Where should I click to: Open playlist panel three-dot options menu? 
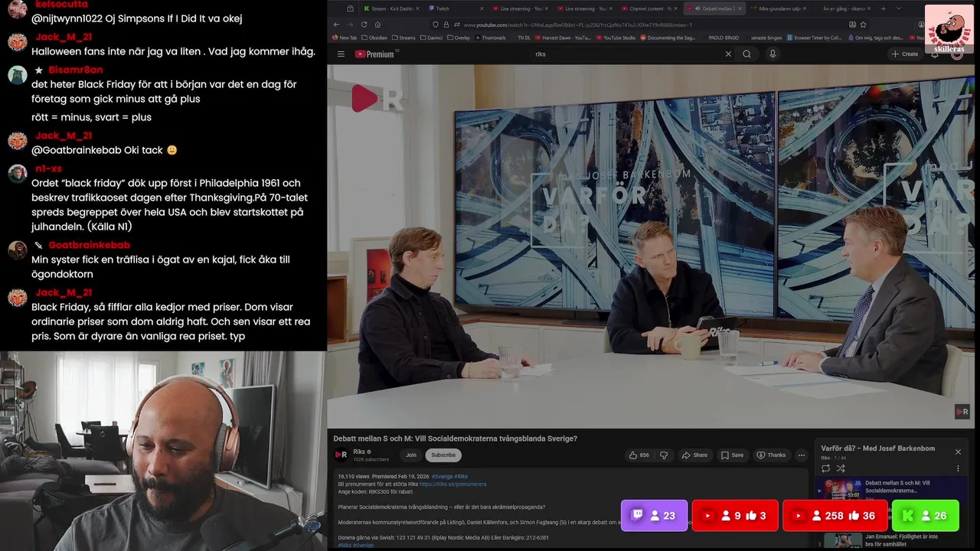coord(958,468)
